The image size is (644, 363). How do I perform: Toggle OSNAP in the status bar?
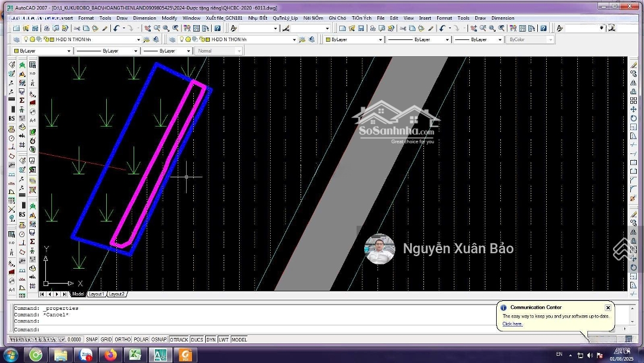click(x=159, y=339)
